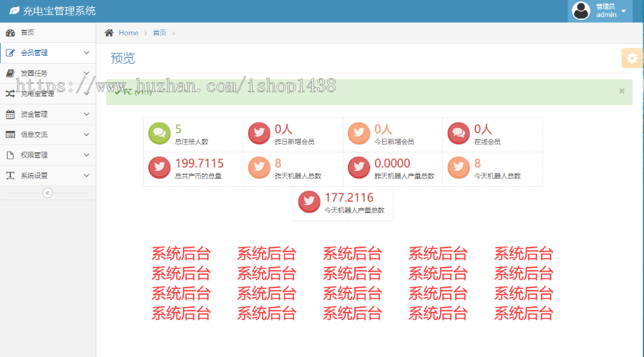Go to Home breadcrumb link
Viewport: 644px width, 357px height.
point(129,33)
